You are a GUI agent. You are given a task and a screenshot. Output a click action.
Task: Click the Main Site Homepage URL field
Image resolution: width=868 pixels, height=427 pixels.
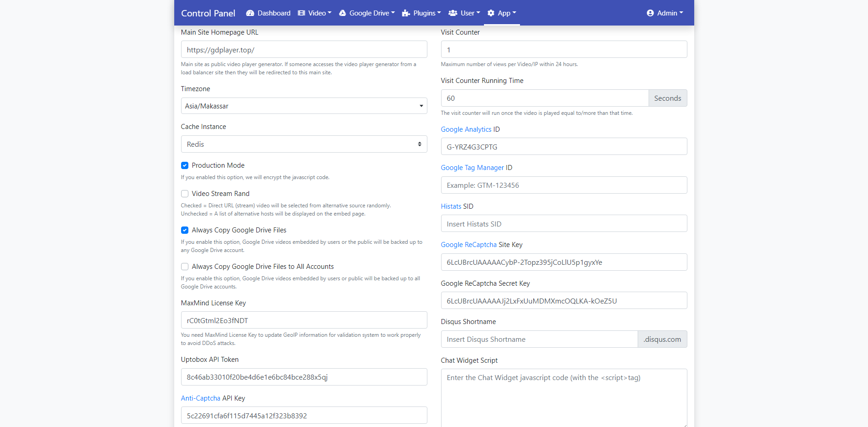[304, 49]
